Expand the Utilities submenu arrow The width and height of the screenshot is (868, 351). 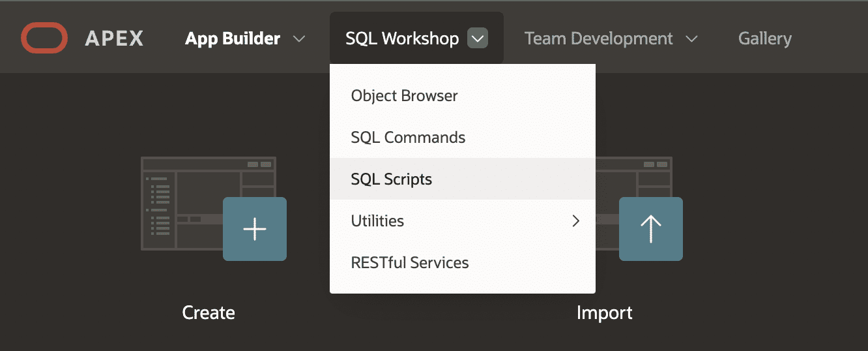575,221
